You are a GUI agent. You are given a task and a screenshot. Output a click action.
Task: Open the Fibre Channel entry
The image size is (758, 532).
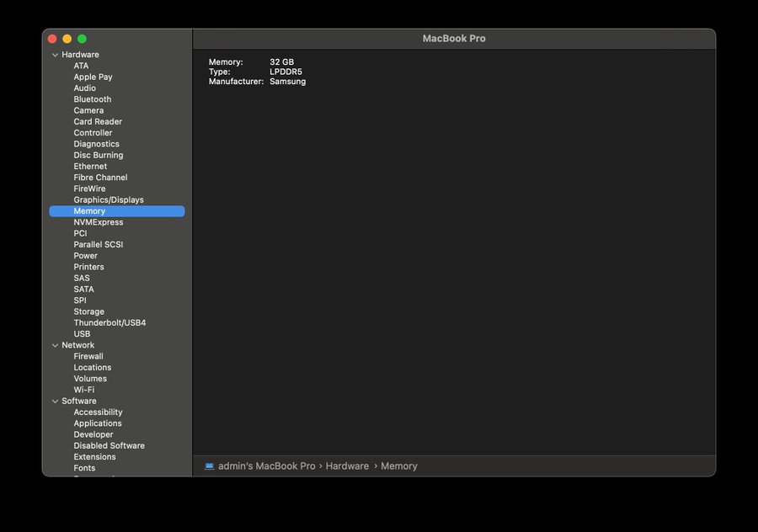pyautogui.click(x=100, y=178)
